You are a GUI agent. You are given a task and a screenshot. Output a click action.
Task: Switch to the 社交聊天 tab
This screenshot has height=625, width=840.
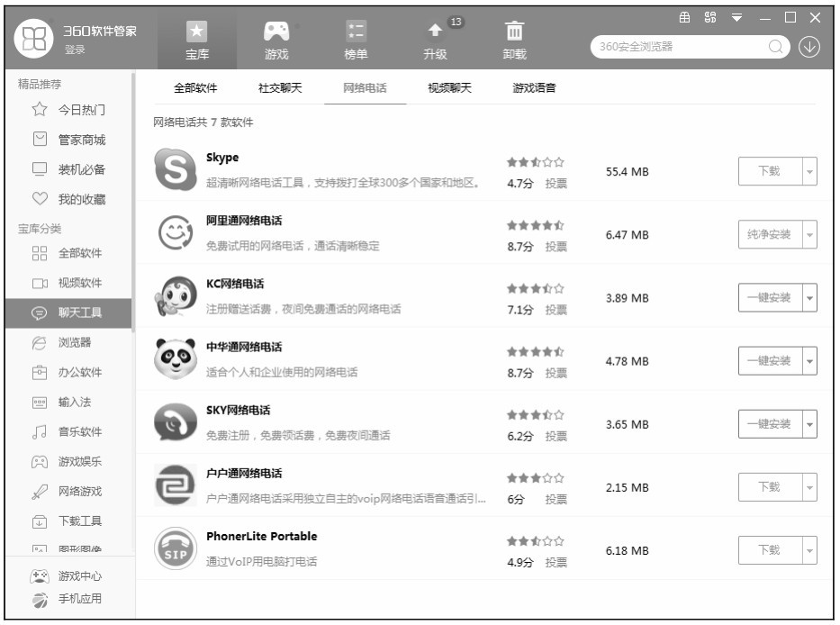pos(280,88)
